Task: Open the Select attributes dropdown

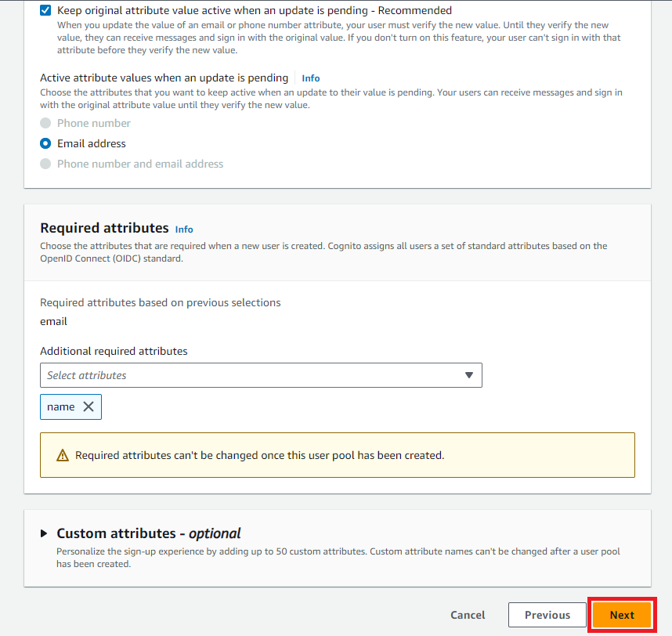Action: coord(261,375)
